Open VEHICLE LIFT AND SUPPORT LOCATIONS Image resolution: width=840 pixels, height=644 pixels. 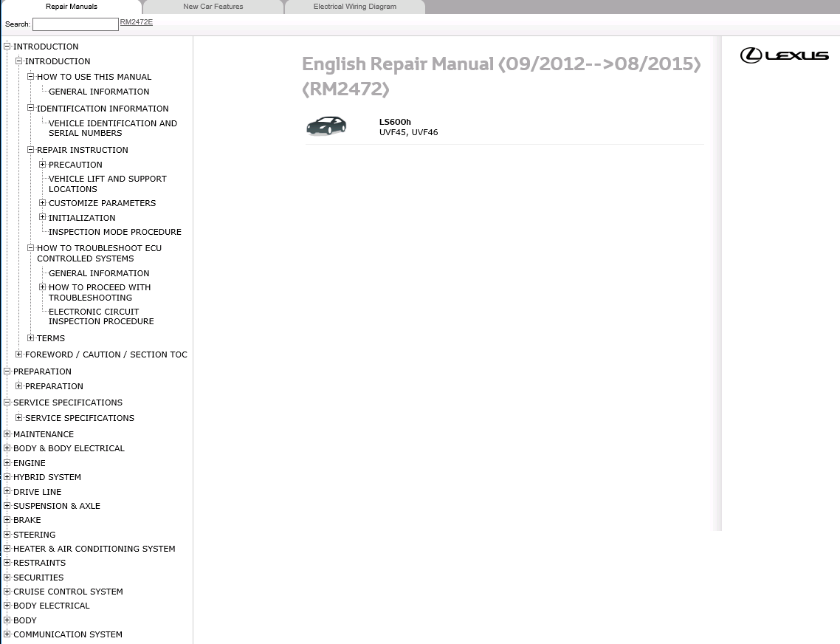[x=108, y=184]
